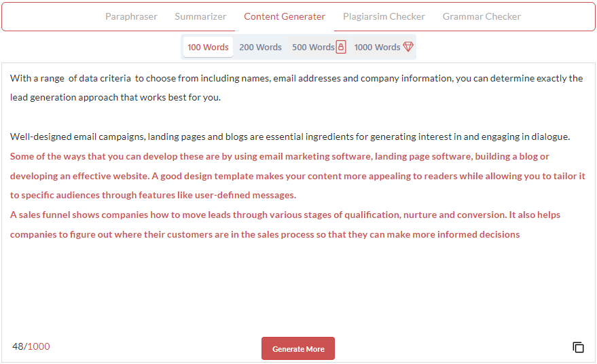Click the diamond premium icon beside 1000 Words
597x364 pixels.
[408, 47]
